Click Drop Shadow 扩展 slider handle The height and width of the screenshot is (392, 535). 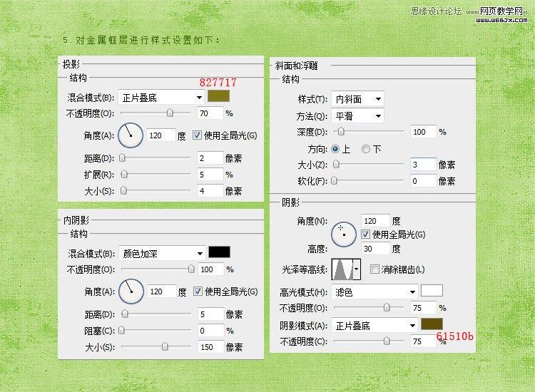tap(125, 174)
